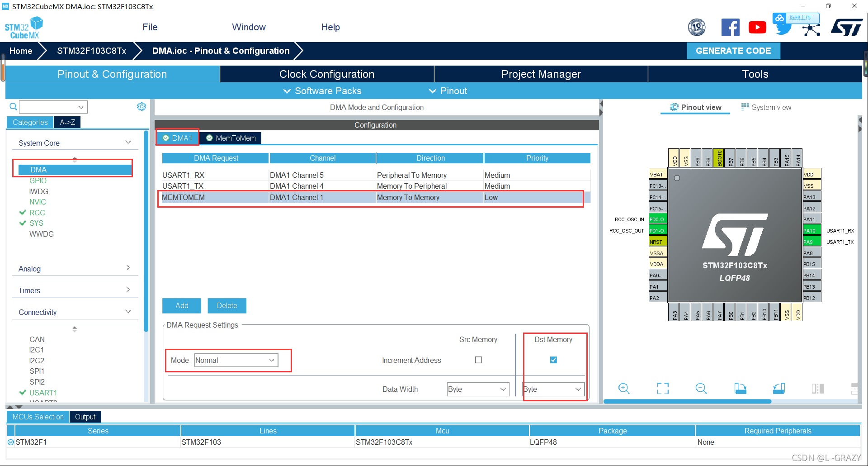
Task: Switch to the A->Z sorting tab
Action: coord(67,122)
